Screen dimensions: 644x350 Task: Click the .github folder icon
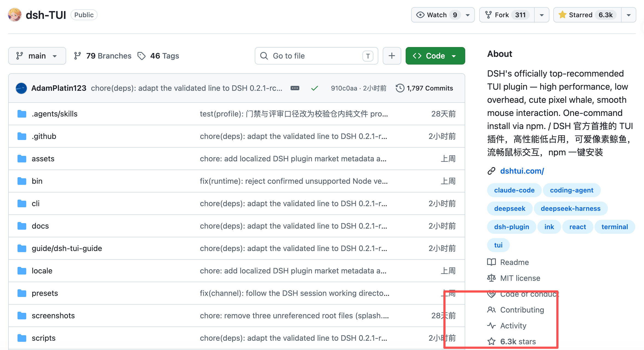point(22,136)
